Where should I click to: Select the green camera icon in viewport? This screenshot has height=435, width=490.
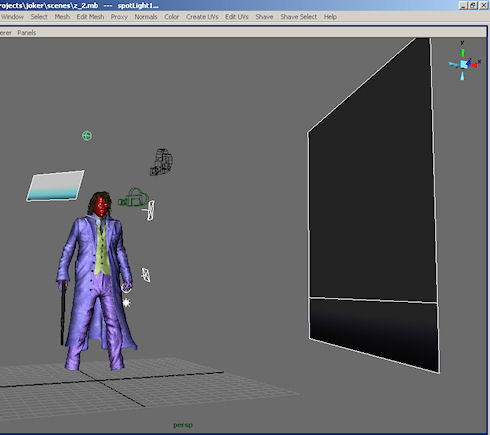click(133, 197)
